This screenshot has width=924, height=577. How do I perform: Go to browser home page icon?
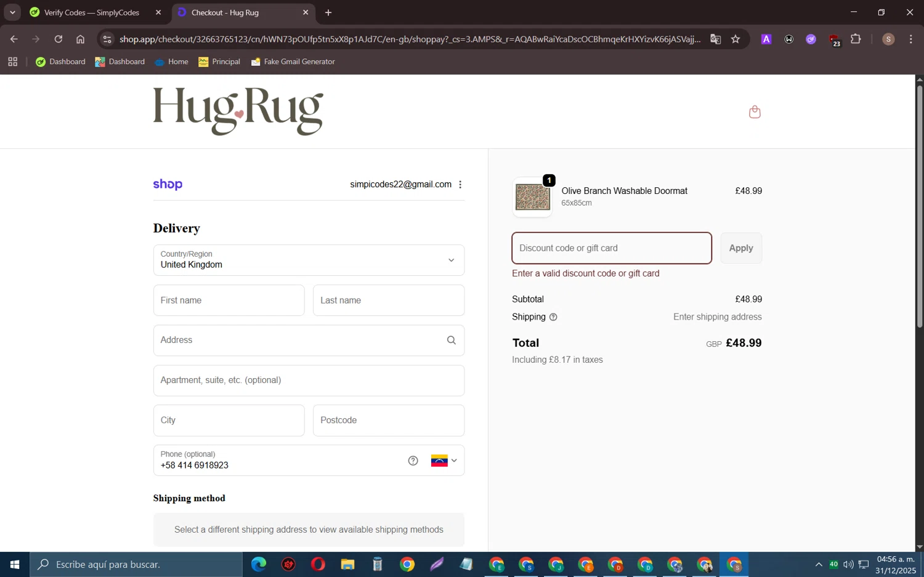(80, 39)
